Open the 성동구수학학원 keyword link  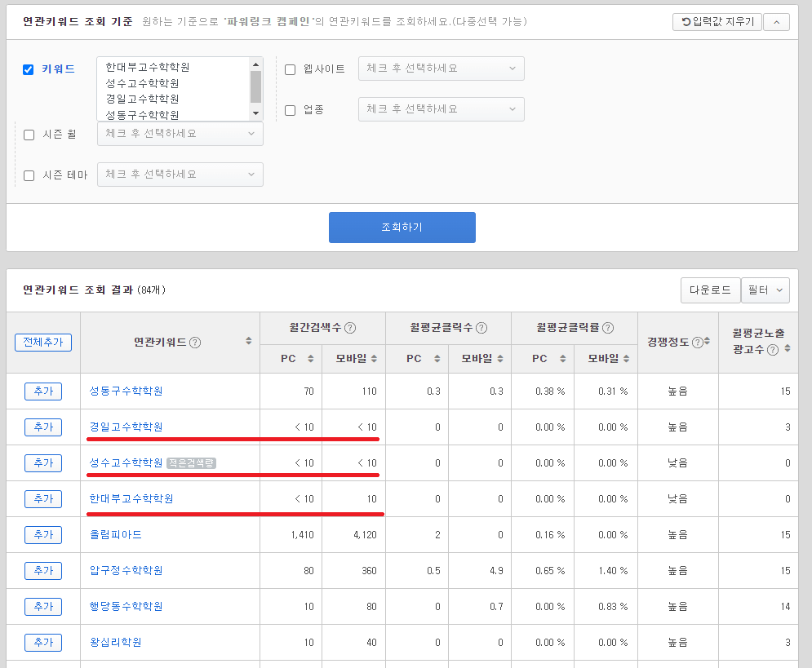click(x=126, y=392)
